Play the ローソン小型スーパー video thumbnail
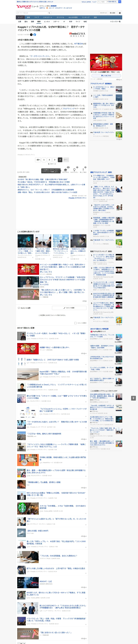Screen dimensions: 138x644 coord(119,257)
